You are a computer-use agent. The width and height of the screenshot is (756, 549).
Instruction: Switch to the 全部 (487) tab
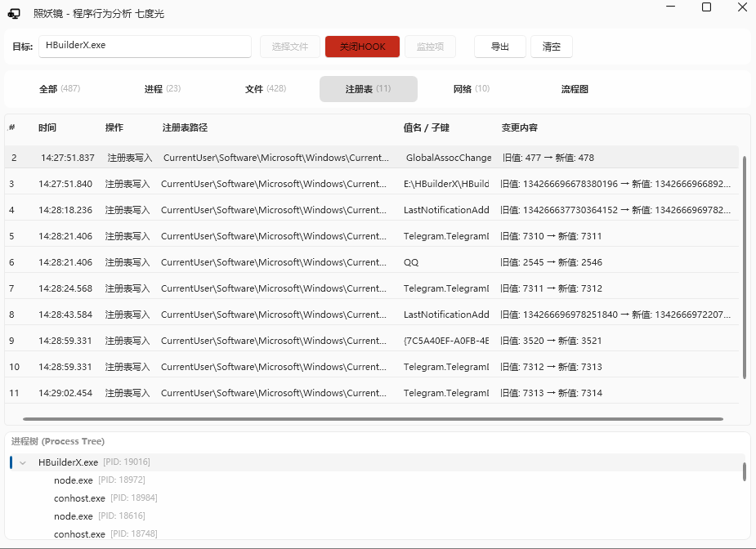point(60,89)
